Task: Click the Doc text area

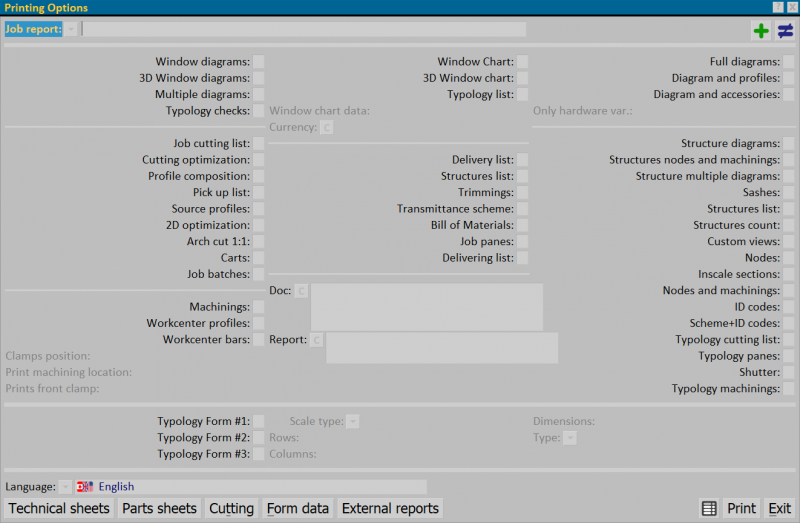Action: (x=427, y=307)
